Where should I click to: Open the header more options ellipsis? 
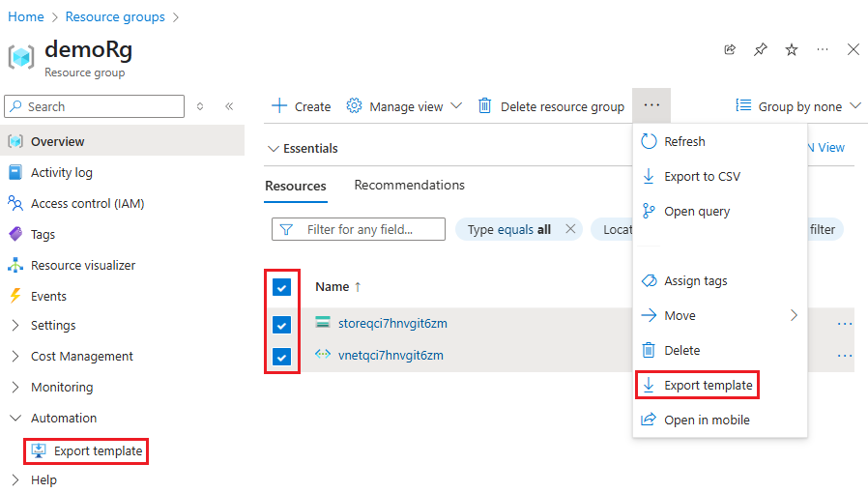pos(823,50)
